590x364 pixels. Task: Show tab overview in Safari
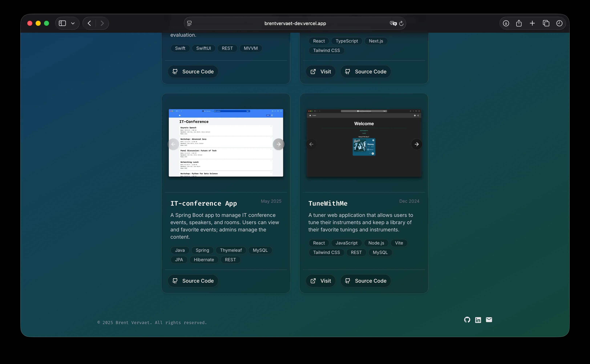click(546, 23)
